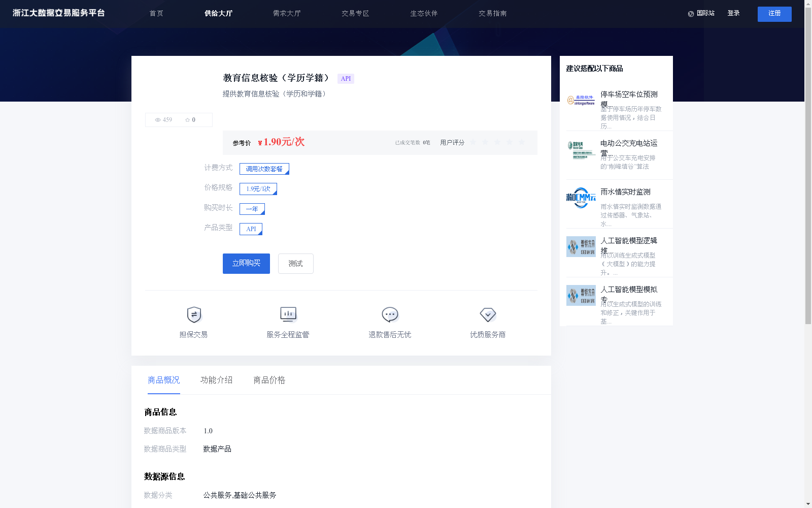Open the 交易专区 nav item
The image size is (812, 508).
click(355, 14)
